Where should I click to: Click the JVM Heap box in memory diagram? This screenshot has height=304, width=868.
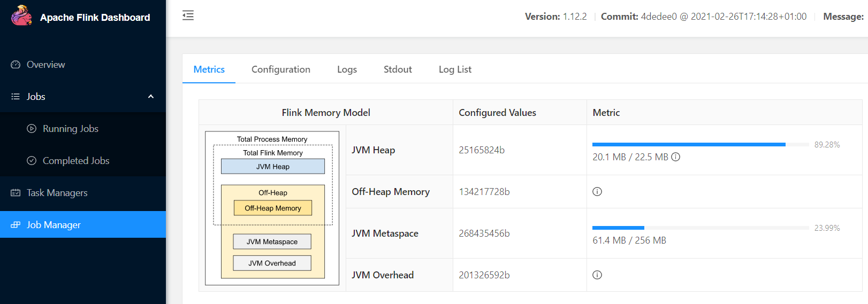point(273,167)
